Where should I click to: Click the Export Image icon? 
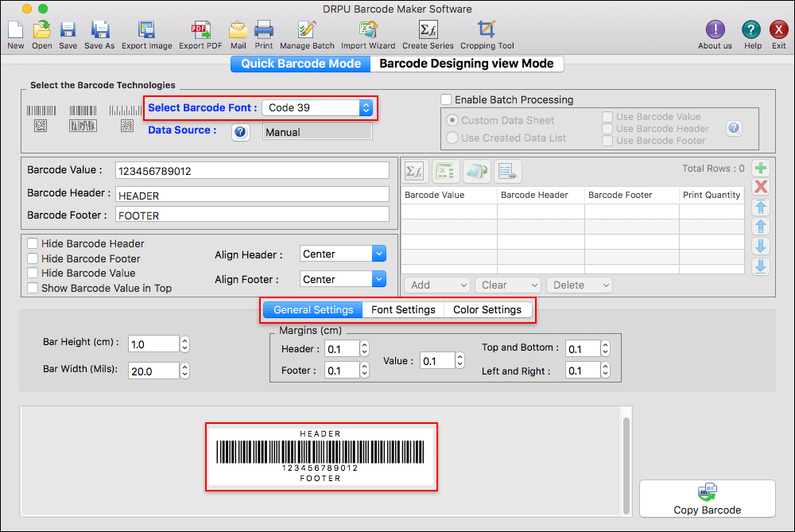[146, 30]
